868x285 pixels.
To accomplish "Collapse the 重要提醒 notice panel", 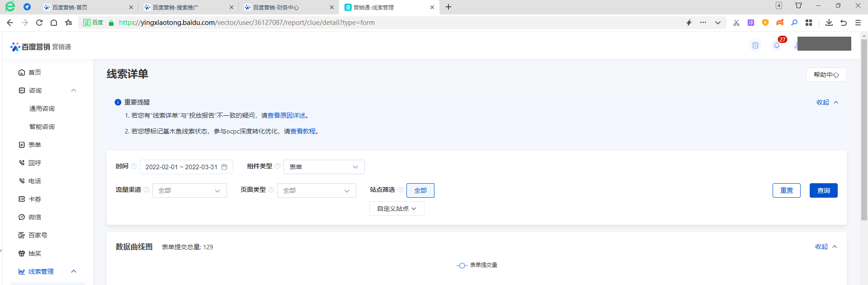I will (x=827, y=102).
